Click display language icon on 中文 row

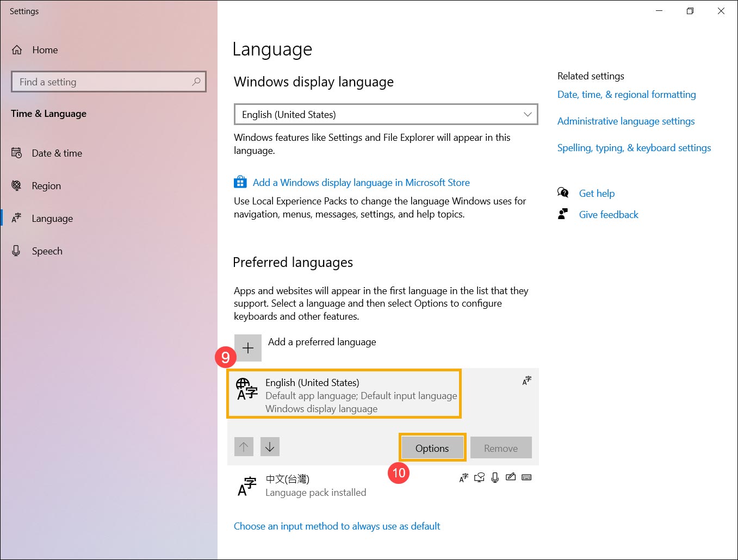pyautogui.click(x=463, y=478)
